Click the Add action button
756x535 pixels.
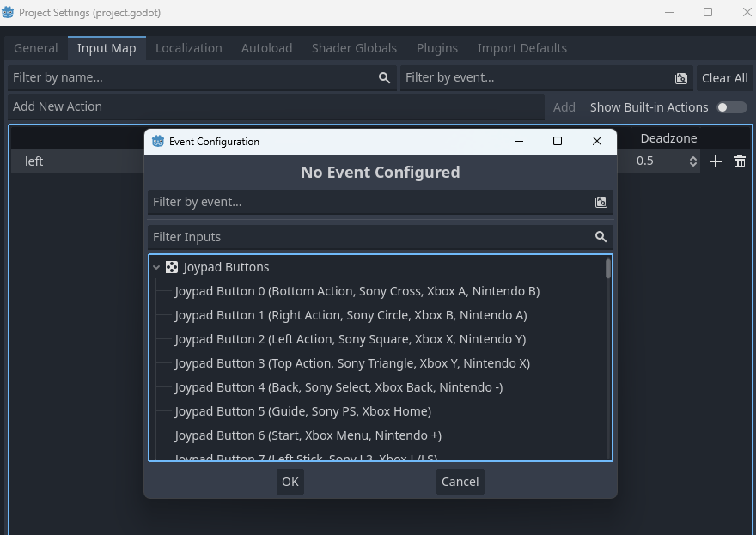564,107
